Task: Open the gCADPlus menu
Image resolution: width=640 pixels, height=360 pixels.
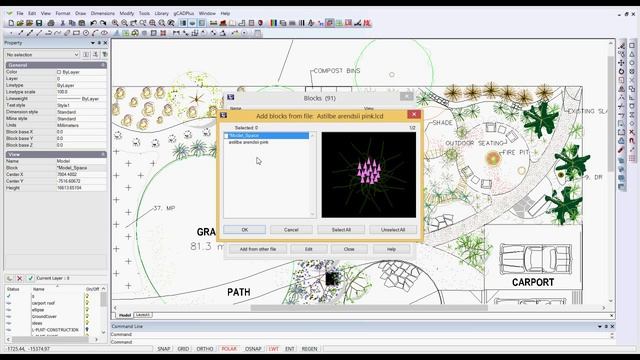Action: pos(184,13)
